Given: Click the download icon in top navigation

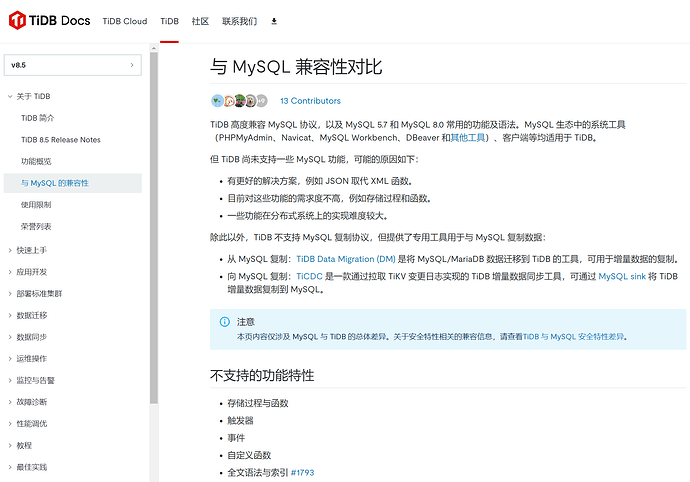Looking at the screenshot, I should tap(275, 21).
